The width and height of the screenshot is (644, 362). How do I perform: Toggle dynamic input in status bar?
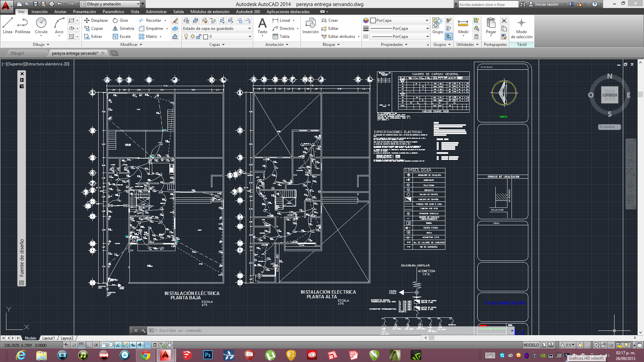point(133,345)
